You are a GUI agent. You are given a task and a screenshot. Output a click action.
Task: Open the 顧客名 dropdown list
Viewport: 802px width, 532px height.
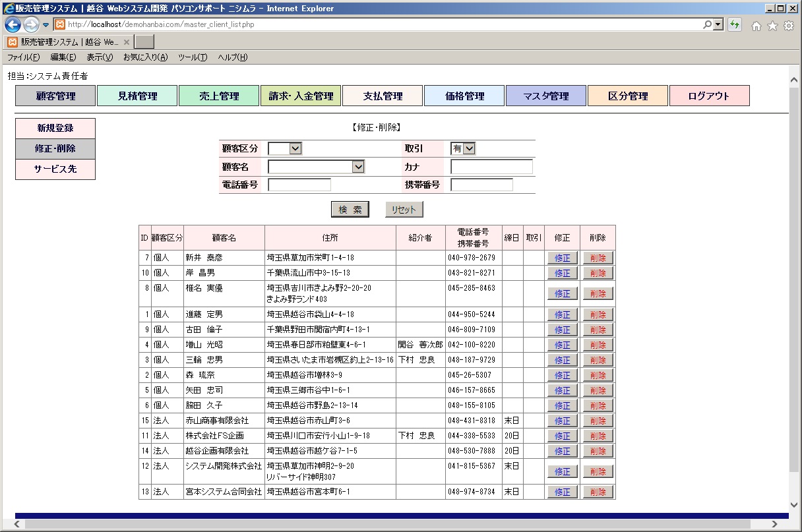(x=358, y=167)
